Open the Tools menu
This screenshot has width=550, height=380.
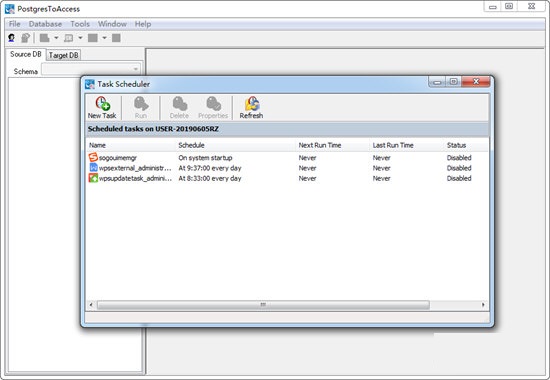click(x=80, y=24)
